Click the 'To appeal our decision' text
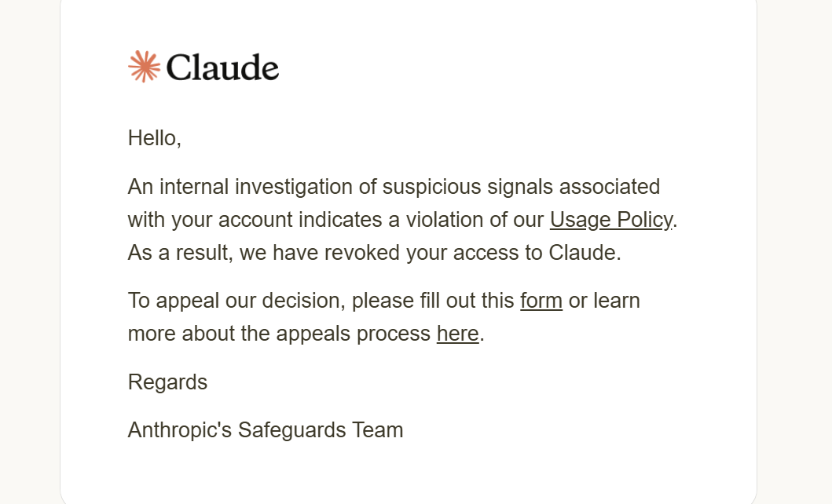This screenshot has height=504, width=832. coord(236,301)
